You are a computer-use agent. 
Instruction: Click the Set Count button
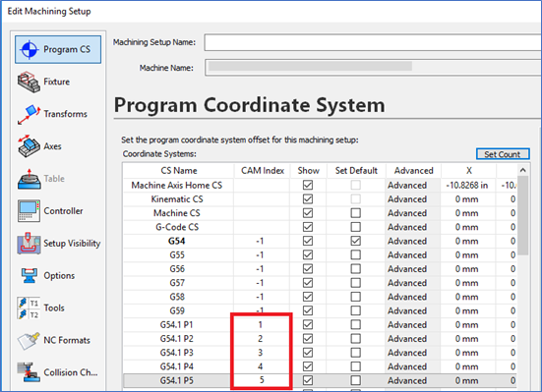503,154
